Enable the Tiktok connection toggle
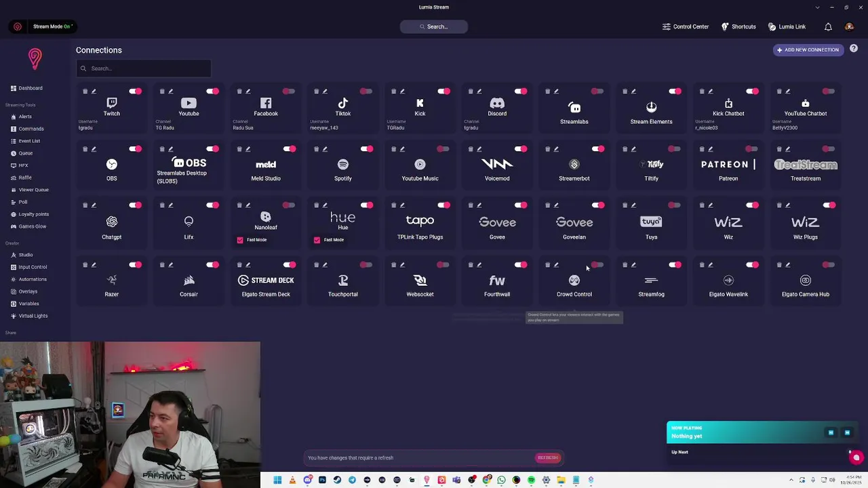The image size is (868, 488). pyautogui.click(x=366, y=91)
